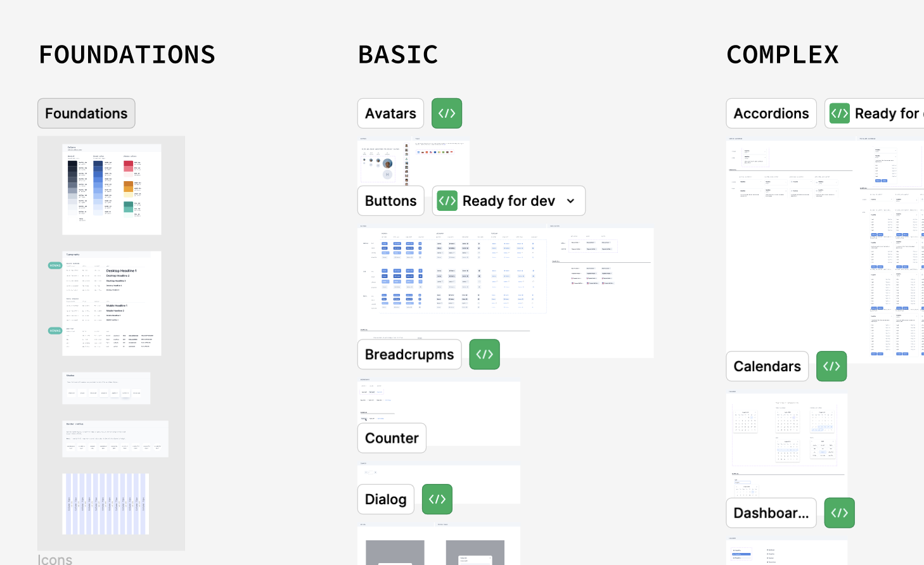Select the Calendars frame label

click(767, 366)
